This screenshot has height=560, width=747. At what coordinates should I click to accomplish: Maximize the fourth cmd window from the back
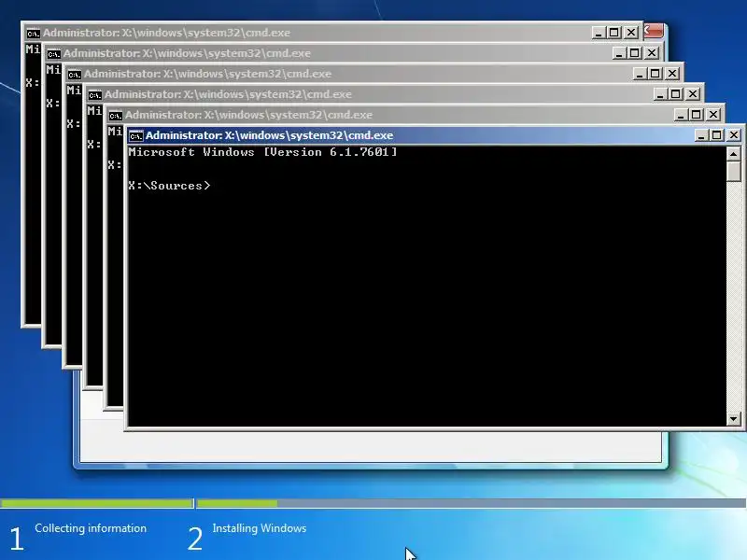(675, 94)
